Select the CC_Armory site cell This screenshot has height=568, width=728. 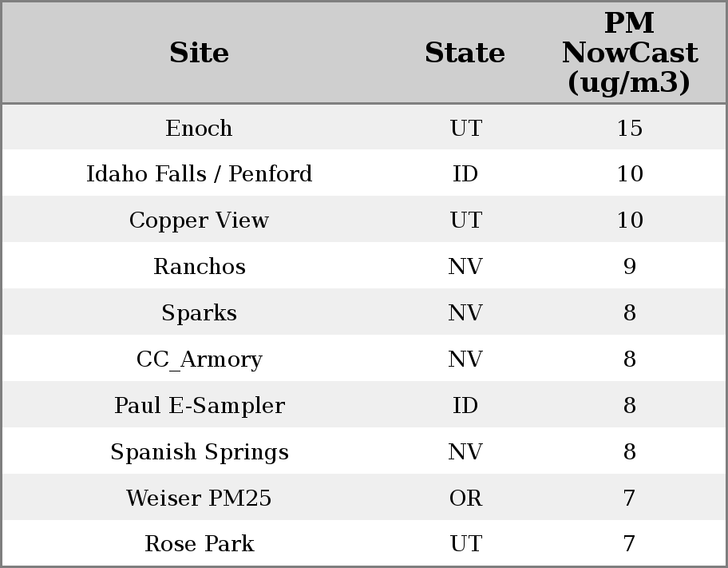[x=199, y=359]
